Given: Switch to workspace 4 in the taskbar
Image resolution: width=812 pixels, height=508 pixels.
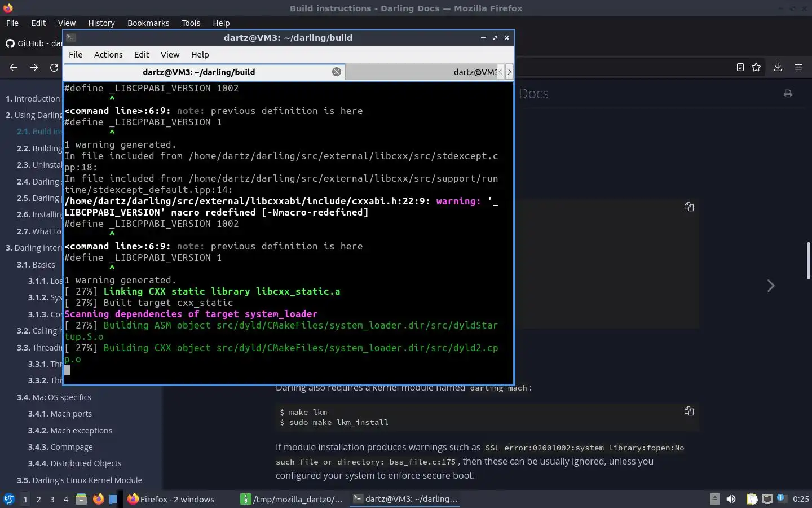Looking at the screenshot, I should [x=66, y=500].
